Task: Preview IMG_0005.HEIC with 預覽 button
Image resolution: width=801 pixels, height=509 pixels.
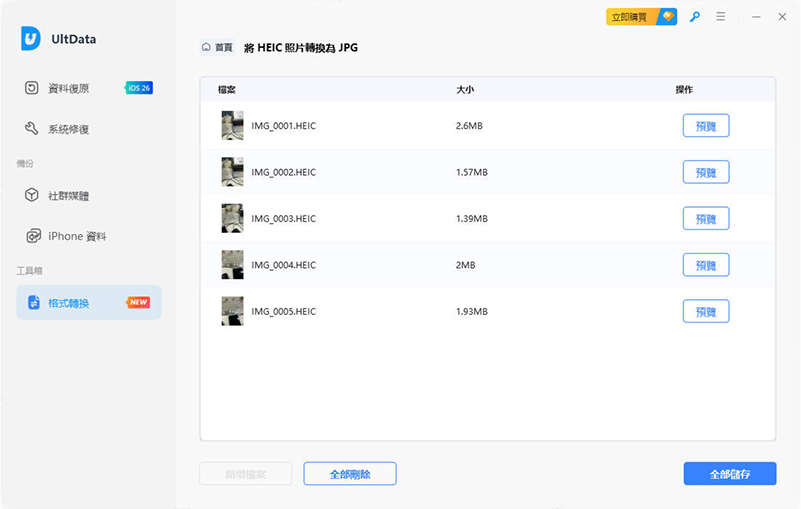Action: (x=706, y=311)
